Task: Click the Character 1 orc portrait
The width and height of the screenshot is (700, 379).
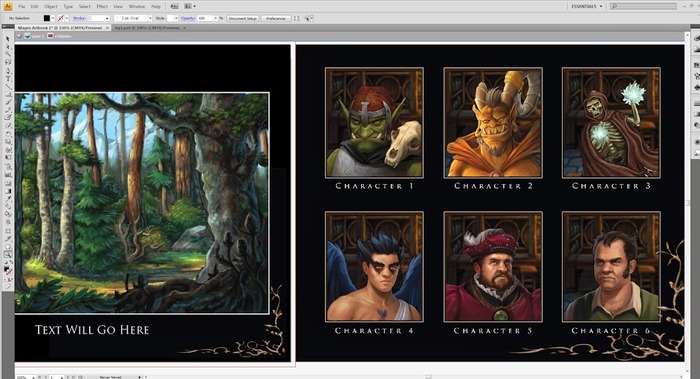Action: point(374,123)
